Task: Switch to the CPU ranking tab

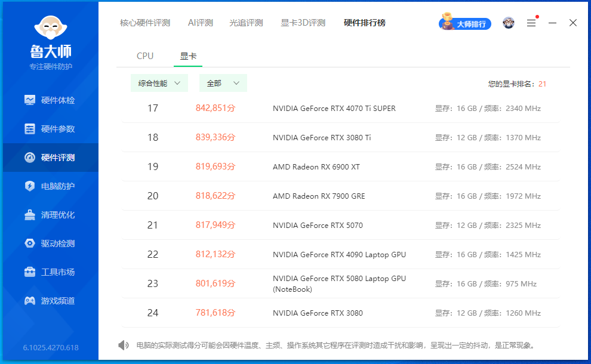Action: (x=145, y=56)
